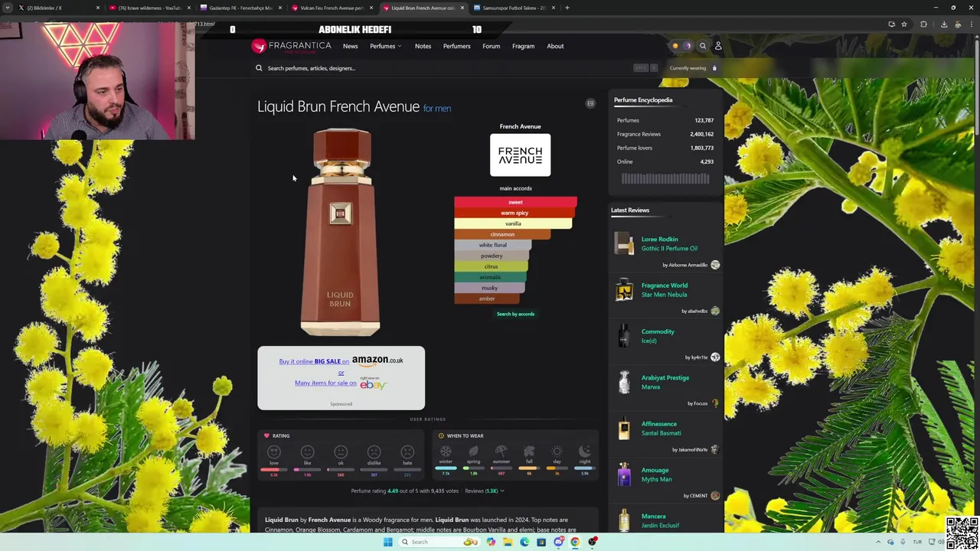Image resolution: width=980 pixels, height=551 pixels.
Task: Open Fragrance World Star Men Nebula review
Action: pyautogui.click(x=664, y=290)
